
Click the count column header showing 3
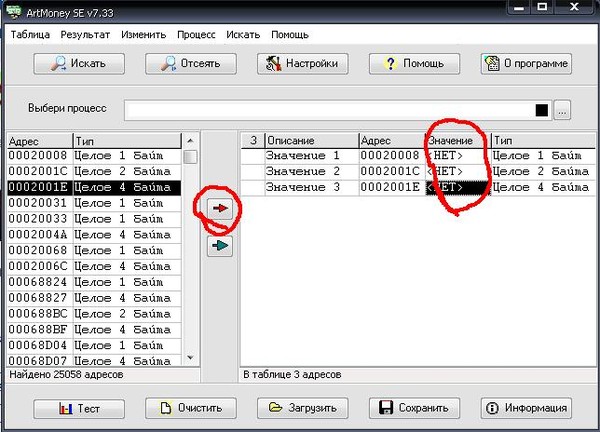[x=253, y=141]
